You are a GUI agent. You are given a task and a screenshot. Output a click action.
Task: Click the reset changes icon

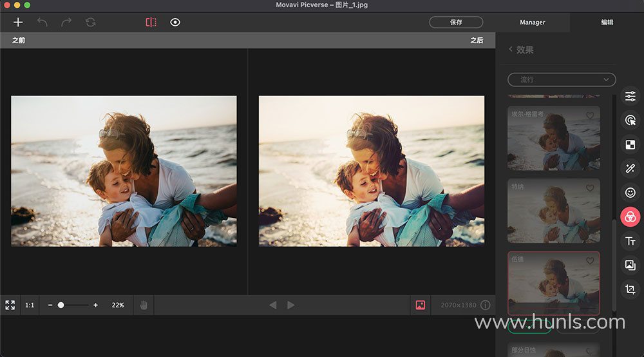pos(91,22)
